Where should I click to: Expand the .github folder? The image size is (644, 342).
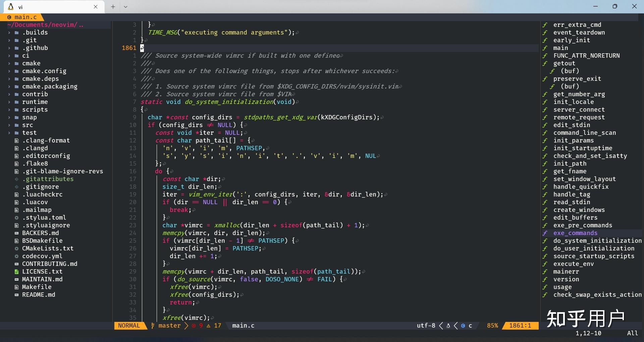[9, 48]
